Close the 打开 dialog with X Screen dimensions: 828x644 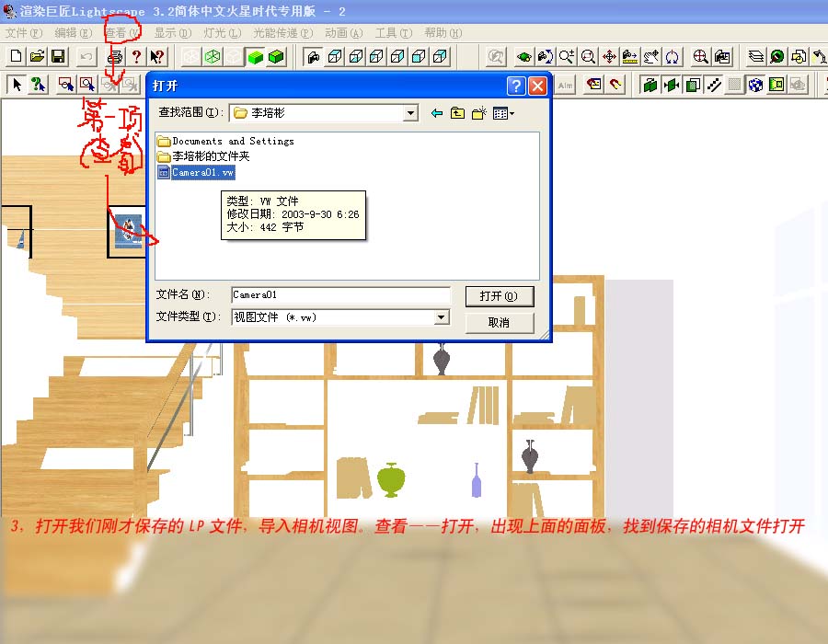(537, 86)
